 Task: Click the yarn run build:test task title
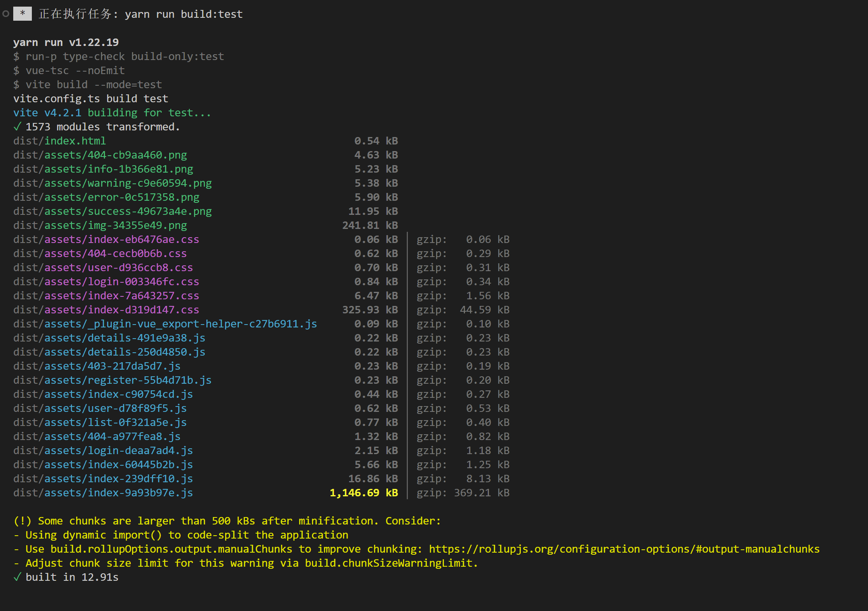(x=183, y=14)
